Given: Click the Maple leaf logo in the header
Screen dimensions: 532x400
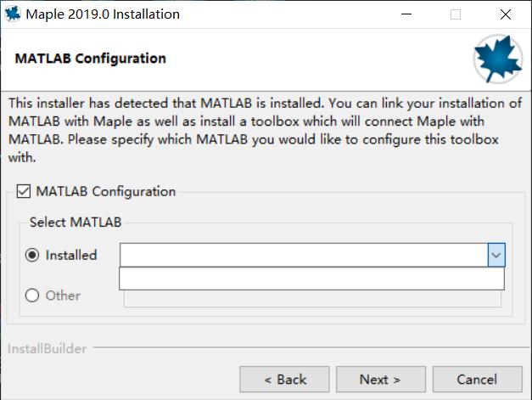Looking at the screenshot, I should point(498,59).
